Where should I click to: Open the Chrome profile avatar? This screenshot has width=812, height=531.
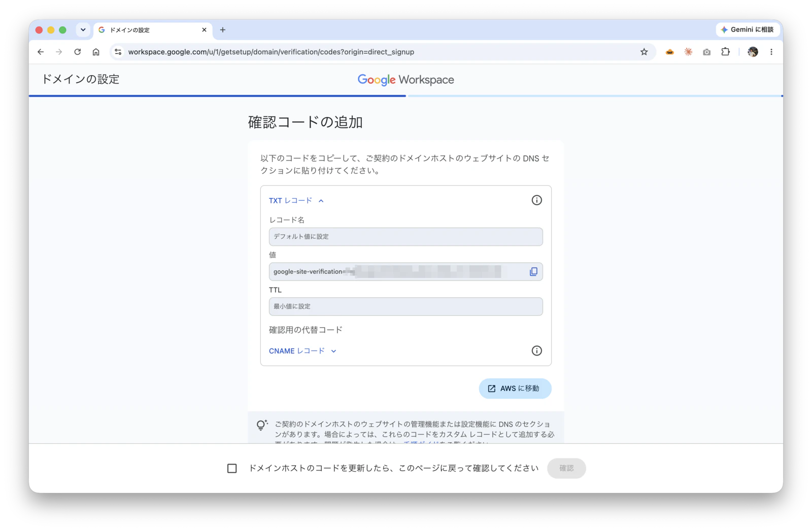point(753,52)
